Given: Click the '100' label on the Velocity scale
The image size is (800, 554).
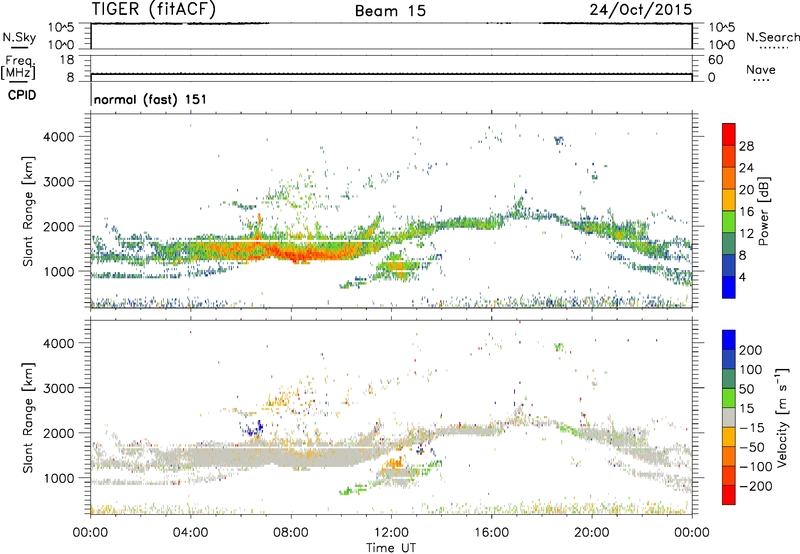Looking at the screenshot, I should click(x=751, y=370).
